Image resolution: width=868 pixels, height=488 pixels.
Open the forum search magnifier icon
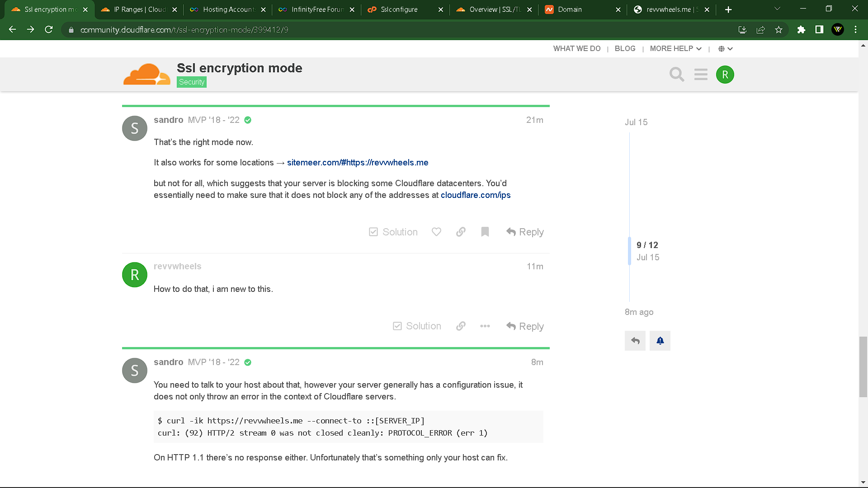676,74
